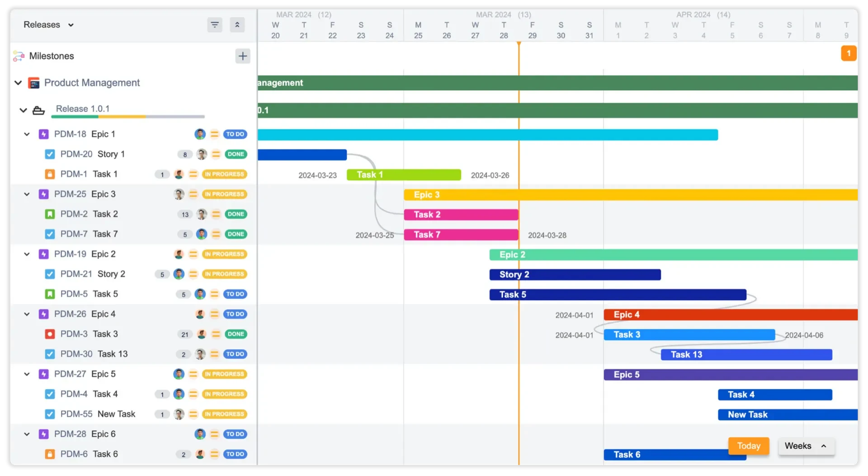Image resolution: width=868 pixels, height=476 pixels.
Task: Click the Release 1.0.1 progress bar
Action: click(128, 116)
